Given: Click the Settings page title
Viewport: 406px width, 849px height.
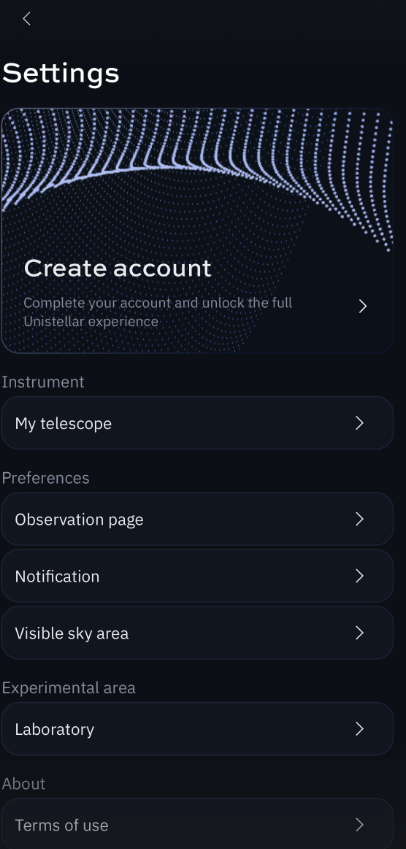Looking at the screenshot, I should (61, 73).
